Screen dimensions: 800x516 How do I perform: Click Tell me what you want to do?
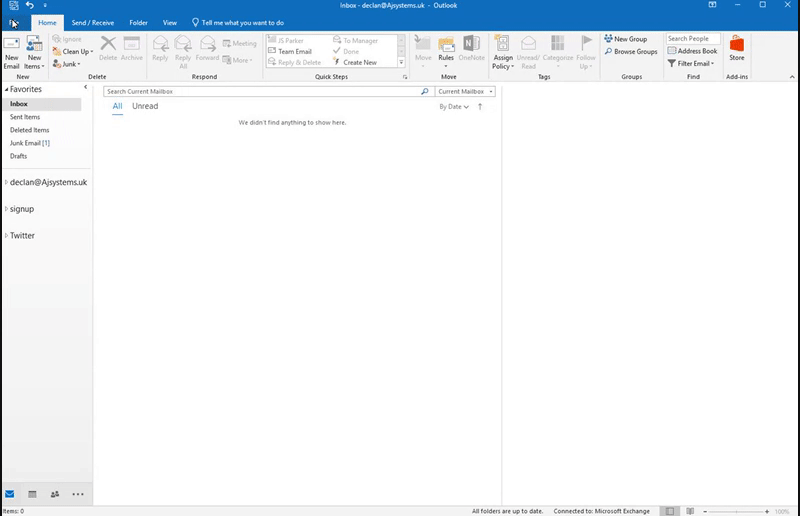[238, 23]
